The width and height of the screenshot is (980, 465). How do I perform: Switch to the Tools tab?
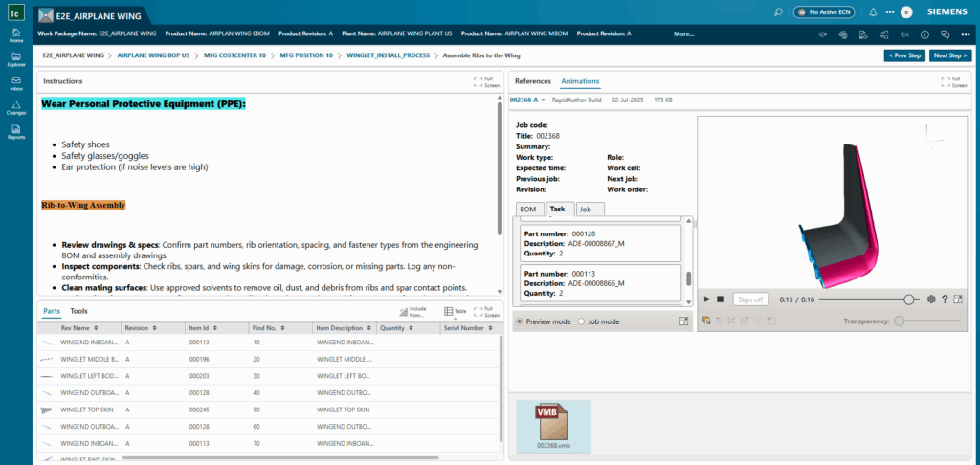(x=78, y=311)
